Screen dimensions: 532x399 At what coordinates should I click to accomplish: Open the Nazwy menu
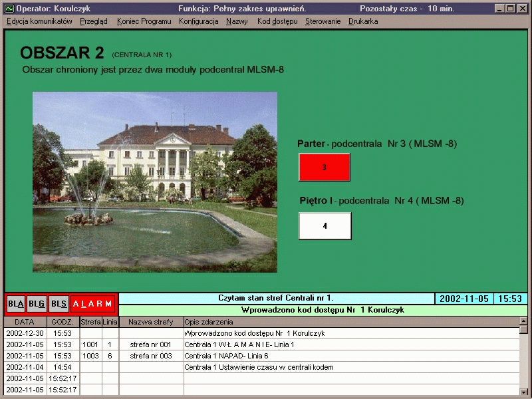[237, 21]
